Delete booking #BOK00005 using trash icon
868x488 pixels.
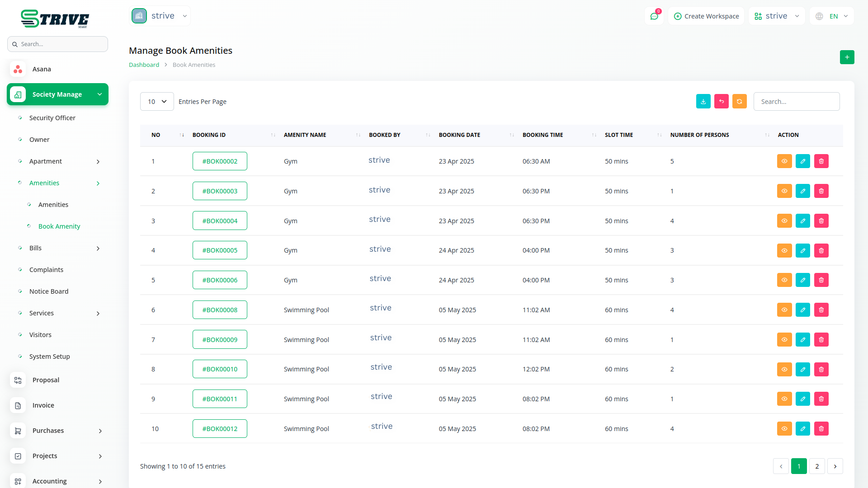click(821, 250)
